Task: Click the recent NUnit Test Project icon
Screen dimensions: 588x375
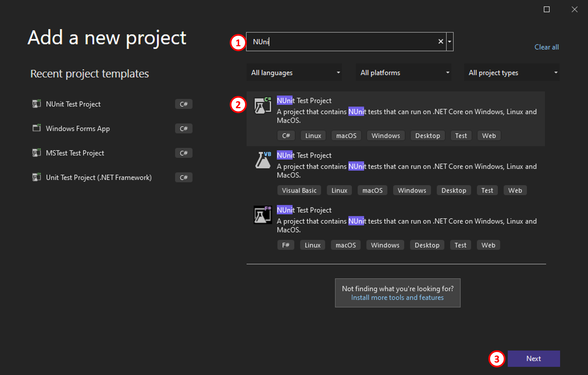Action: pos(37,104)
